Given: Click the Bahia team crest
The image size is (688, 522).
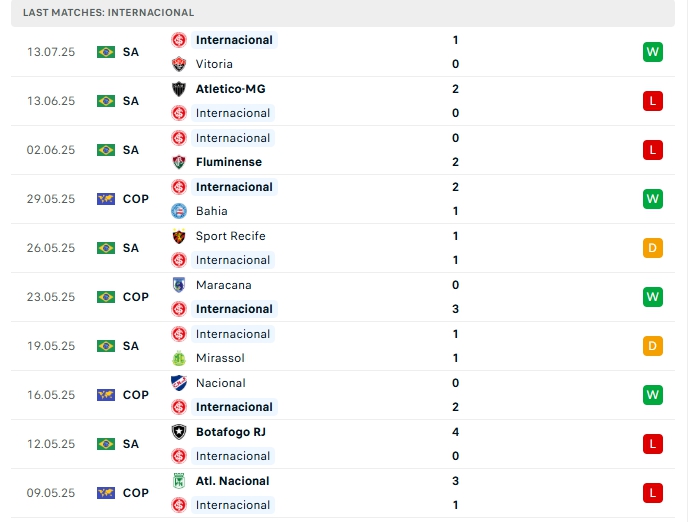Looking at the screenshot, I should 179,211.
